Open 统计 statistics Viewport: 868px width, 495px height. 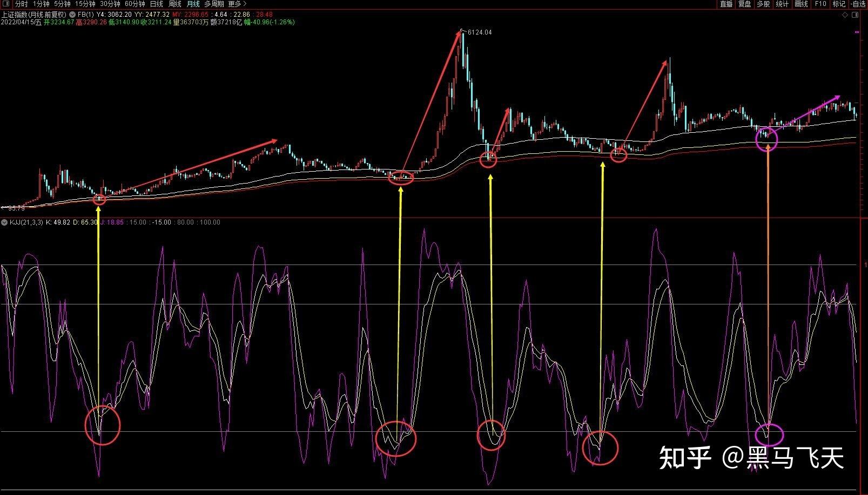click(x=782, y=4)
